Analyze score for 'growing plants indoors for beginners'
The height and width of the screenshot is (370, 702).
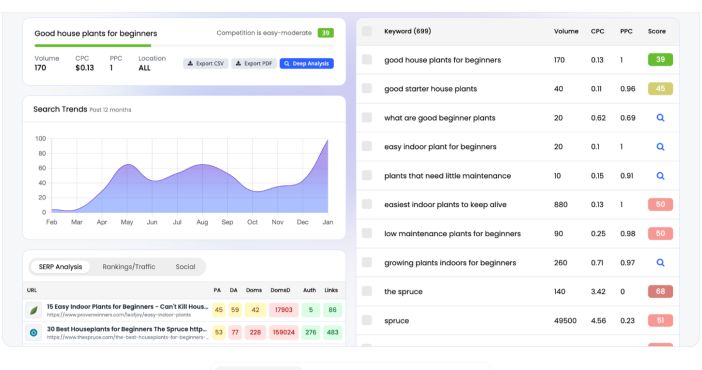660,262
